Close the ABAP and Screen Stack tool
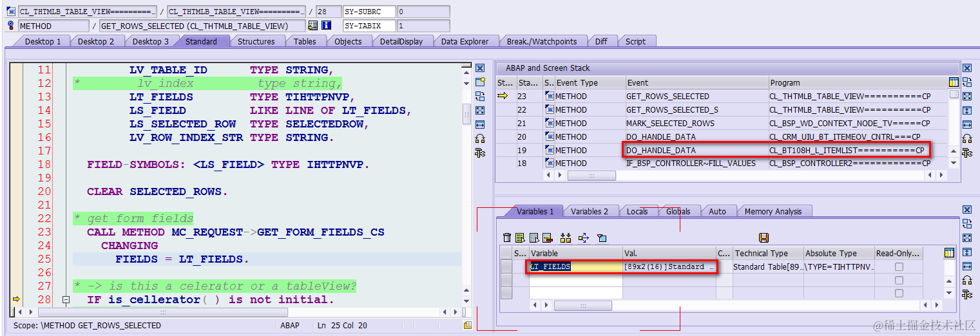 pos(966,68)
